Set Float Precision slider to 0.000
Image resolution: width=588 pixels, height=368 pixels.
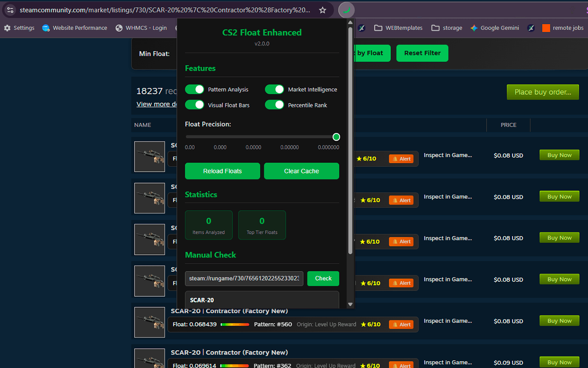pyautogui.click(x=223, y=137)
